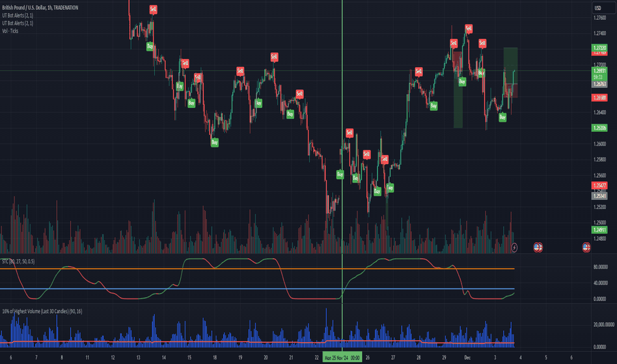Click the 1.25000 price scale value
Image resolution: width=617 pixels, height=364 pixels.
click(600, 223)
